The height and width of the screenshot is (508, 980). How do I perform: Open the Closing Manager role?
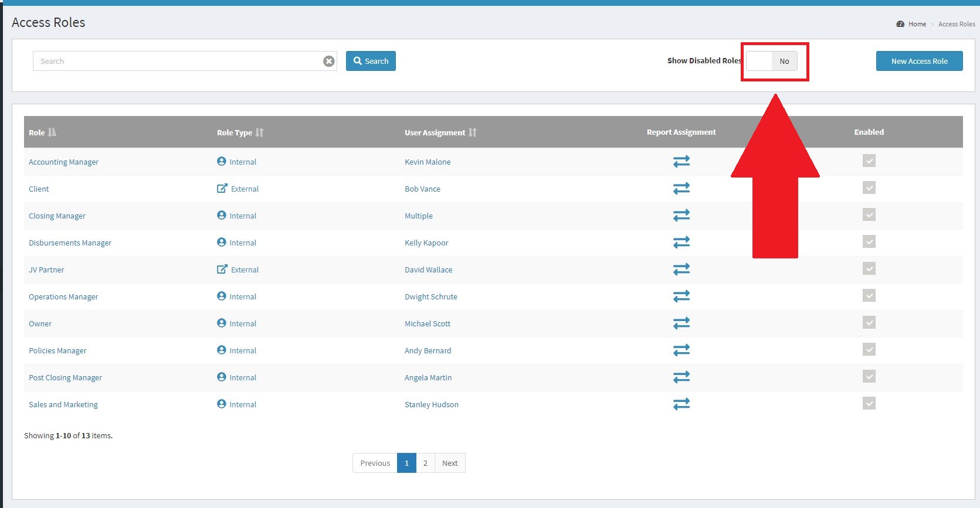(57, 216)
